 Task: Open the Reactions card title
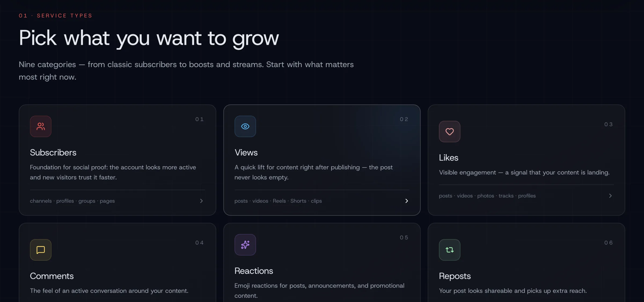(254, 271)
